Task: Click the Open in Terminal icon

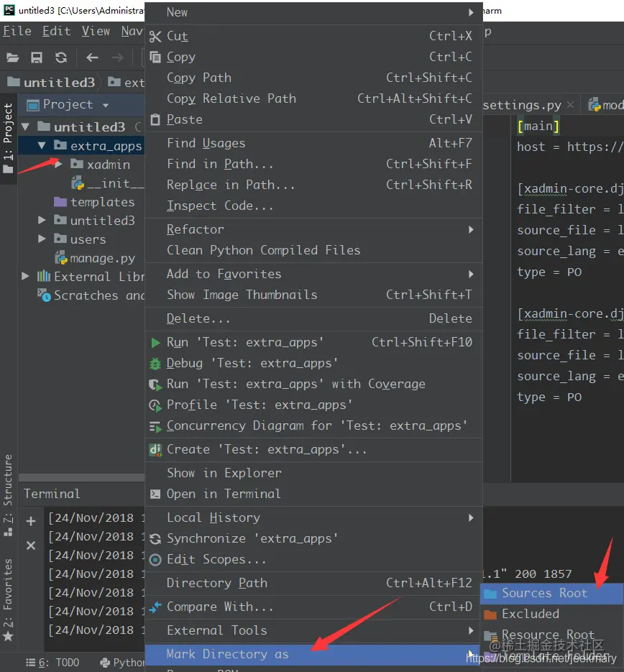Action: pyautogui.click(x=155, y=494)
